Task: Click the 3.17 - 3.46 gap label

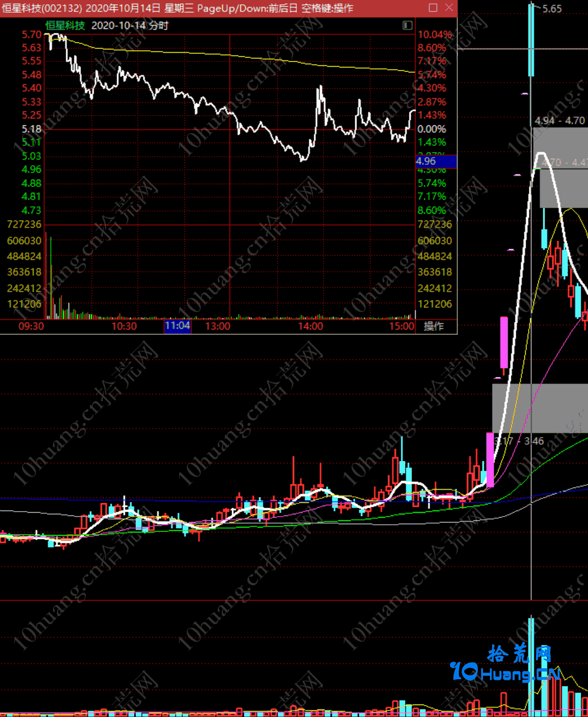Action: (520, 441)
